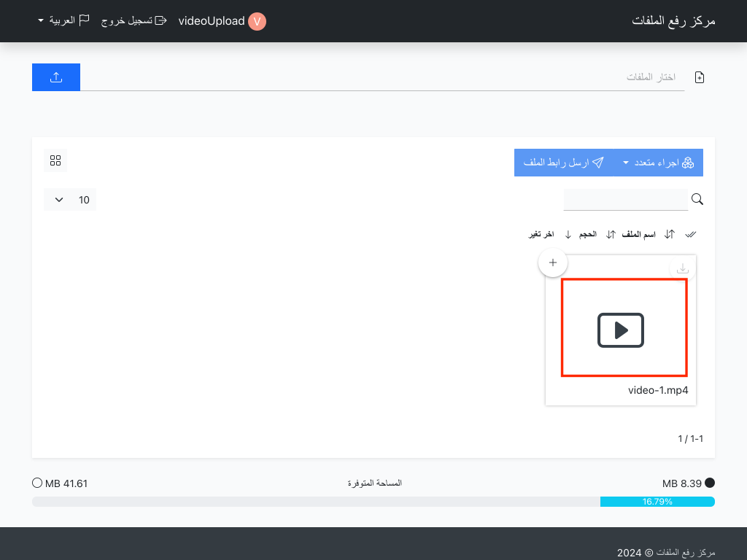Expand the items per page selector showing 10

(x=70, y=200)
